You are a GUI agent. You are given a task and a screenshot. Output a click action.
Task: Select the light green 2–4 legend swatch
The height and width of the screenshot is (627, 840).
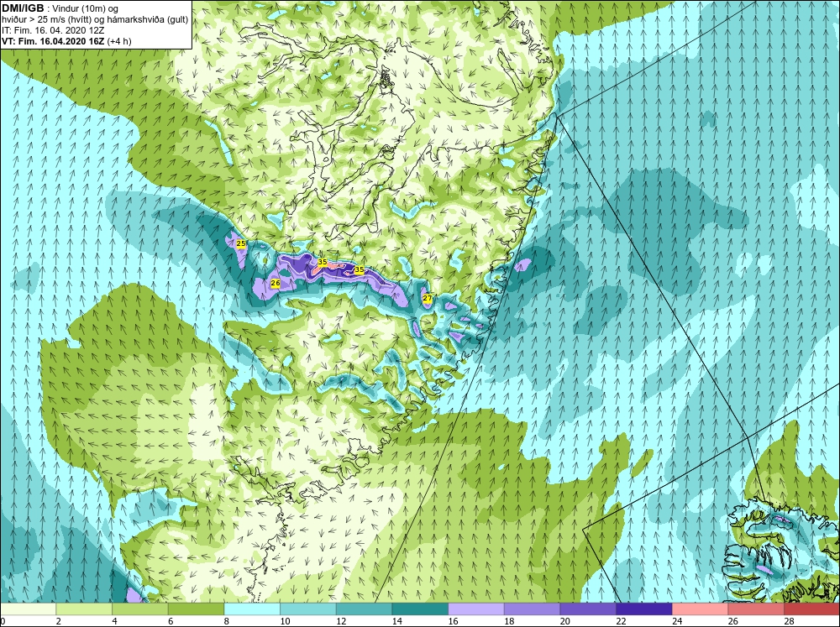pos(83,609)
